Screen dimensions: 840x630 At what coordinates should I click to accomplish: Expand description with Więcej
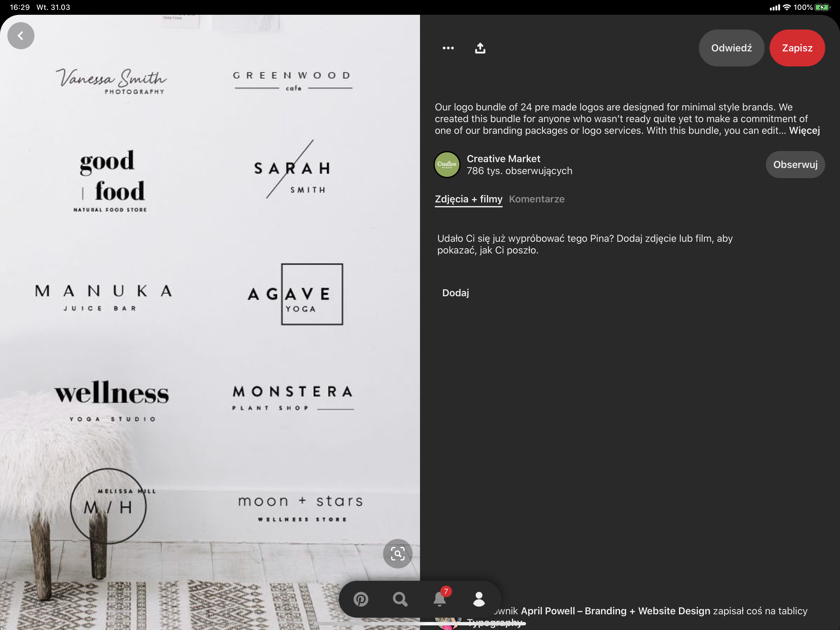point(804,131)
